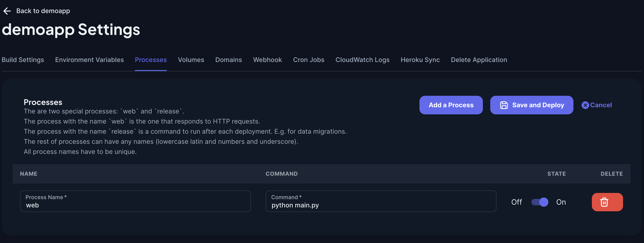Open the Webhook tab

click(267, 60)
